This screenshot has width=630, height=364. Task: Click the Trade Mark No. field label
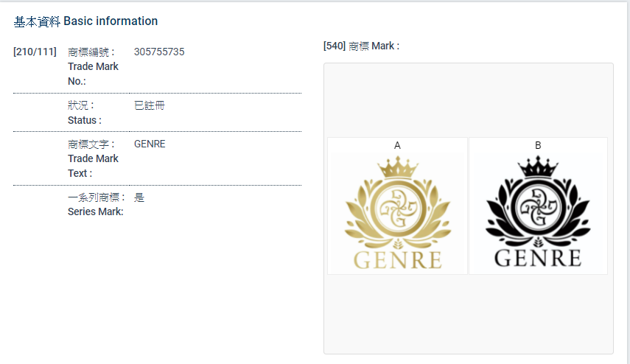[93, 66]
